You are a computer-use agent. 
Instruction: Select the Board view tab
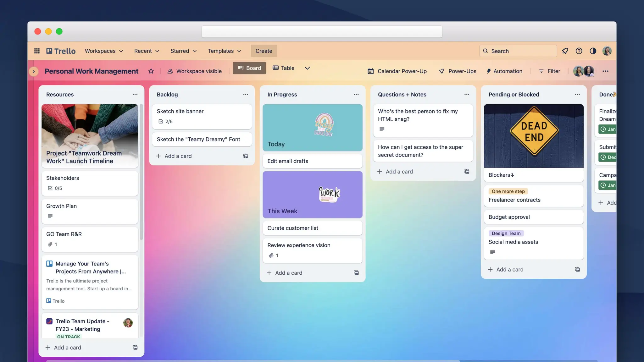249,68
